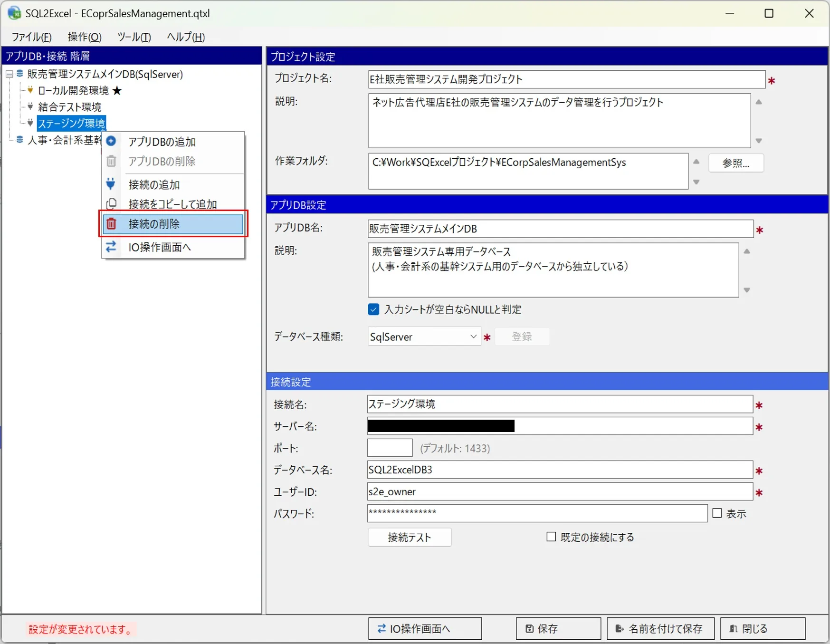This screenshot has height=644, width=830.
Task: Click the 接続テスト button
Action: (410, 537)
